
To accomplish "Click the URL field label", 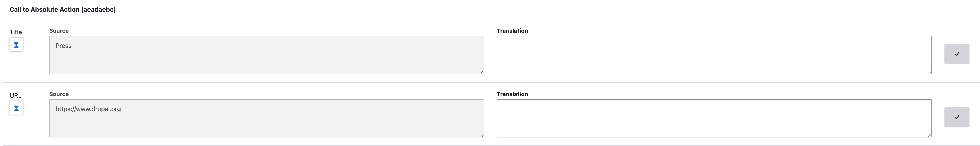I will pyautogui.click(x=15, y=95).
